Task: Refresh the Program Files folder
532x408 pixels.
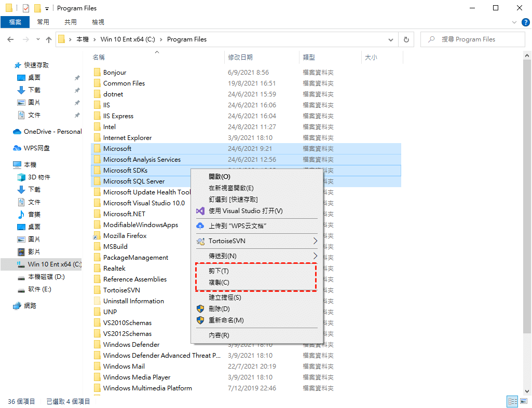Action: 406,39
